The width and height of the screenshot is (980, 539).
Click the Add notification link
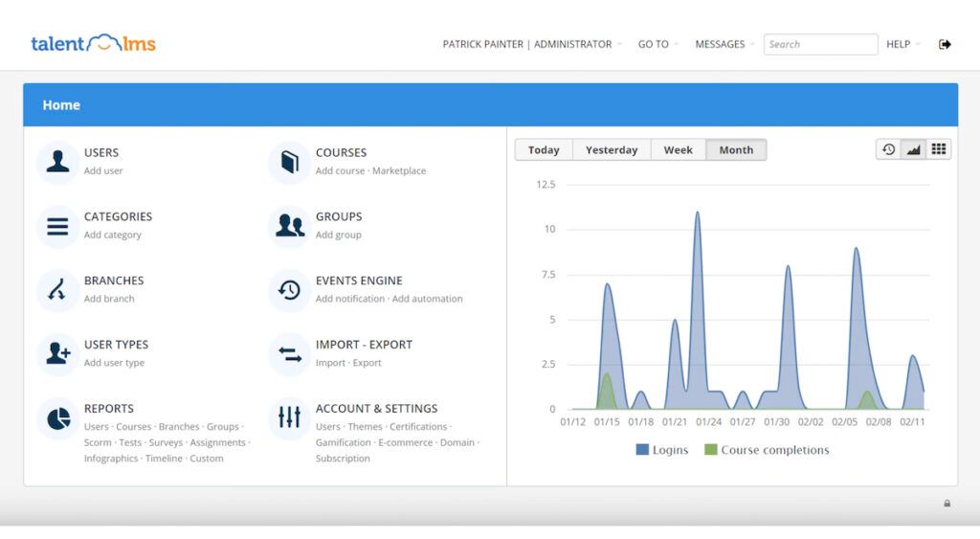pos(350,299)
